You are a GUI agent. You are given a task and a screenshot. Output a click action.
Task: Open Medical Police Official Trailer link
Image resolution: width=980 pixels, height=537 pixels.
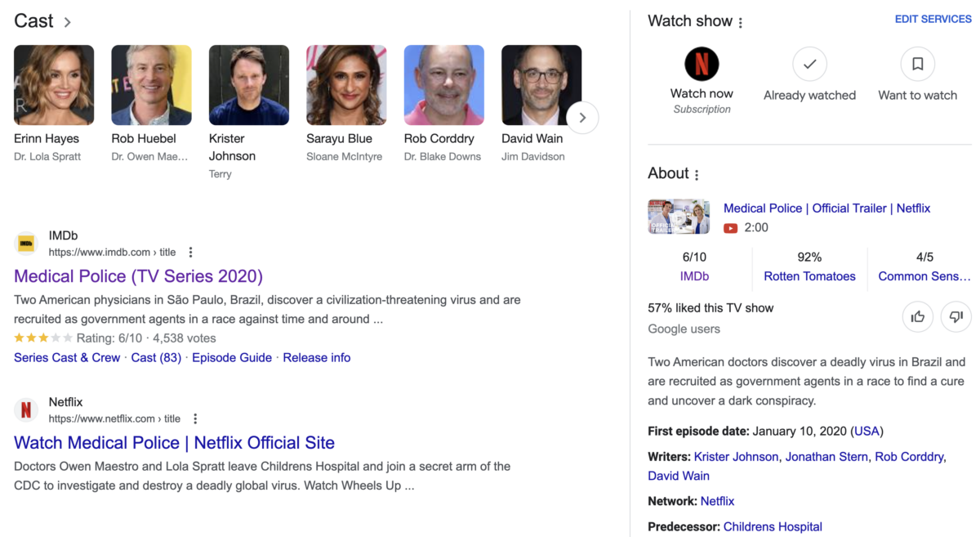[827, 208]
